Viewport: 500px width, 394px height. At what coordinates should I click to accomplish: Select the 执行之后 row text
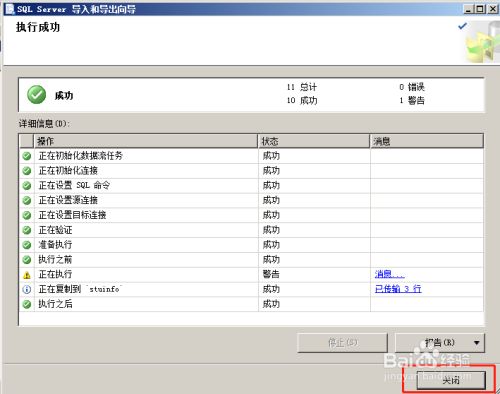pyautogui.click(x=55, y=304)
